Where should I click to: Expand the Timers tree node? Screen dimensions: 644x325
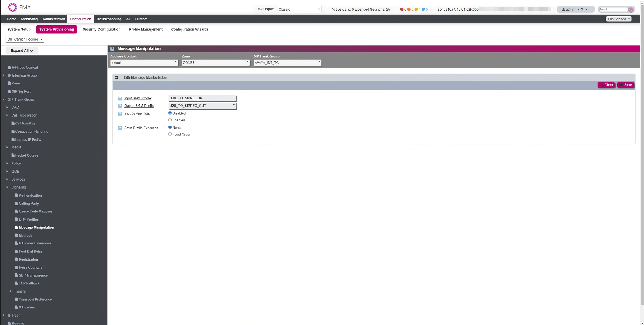coord(11,291)
